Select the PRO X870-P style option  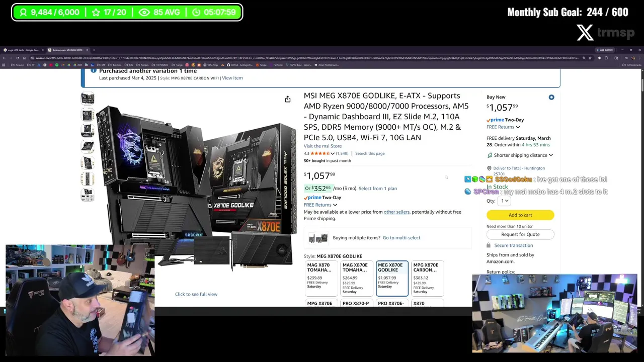(x=357, y=303)
